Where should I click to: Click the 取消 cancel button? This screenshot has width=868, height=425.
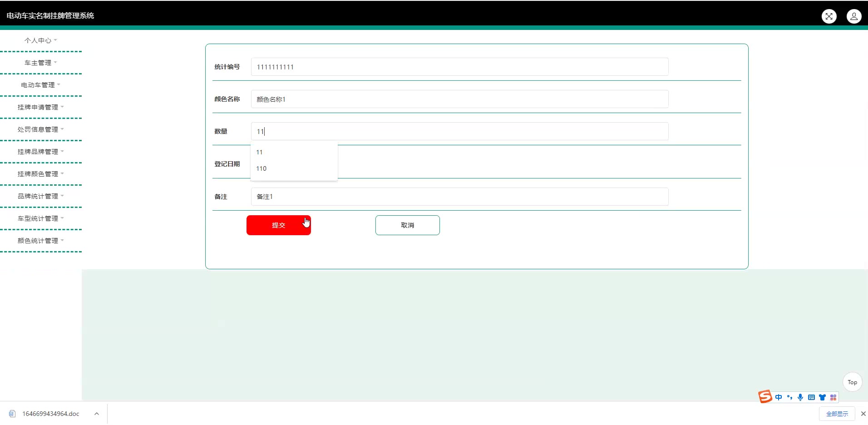click(x=408, y=225)
